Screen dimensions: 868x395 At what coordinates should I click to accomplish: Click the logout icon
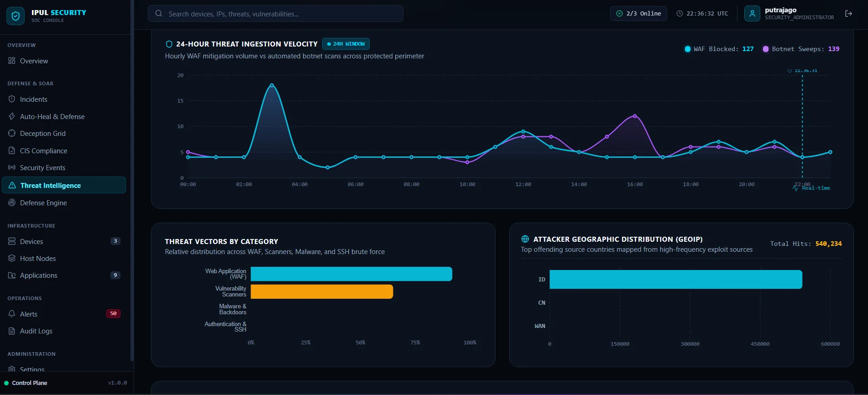pos(848,14)
